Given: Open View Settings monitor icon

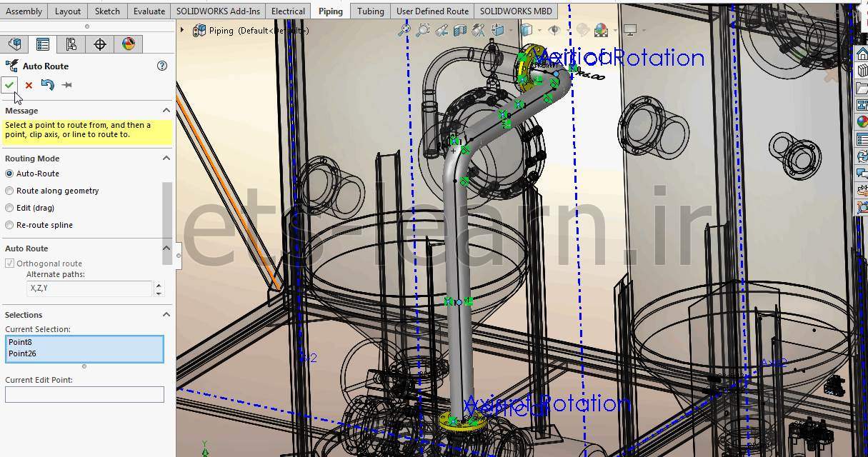Looking at the screenshot, I should (630, 30).
